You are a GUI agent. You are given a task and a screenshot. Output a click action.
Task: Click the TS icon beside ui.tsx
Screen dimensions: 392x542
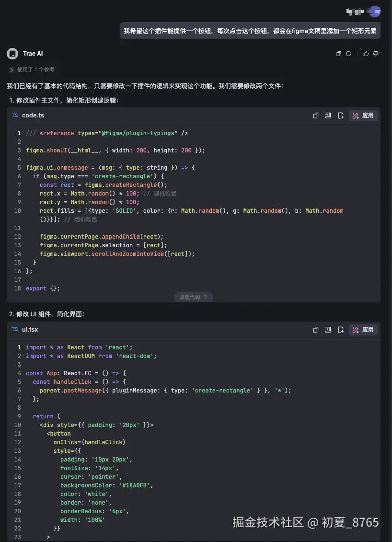(x=14, y=329)
